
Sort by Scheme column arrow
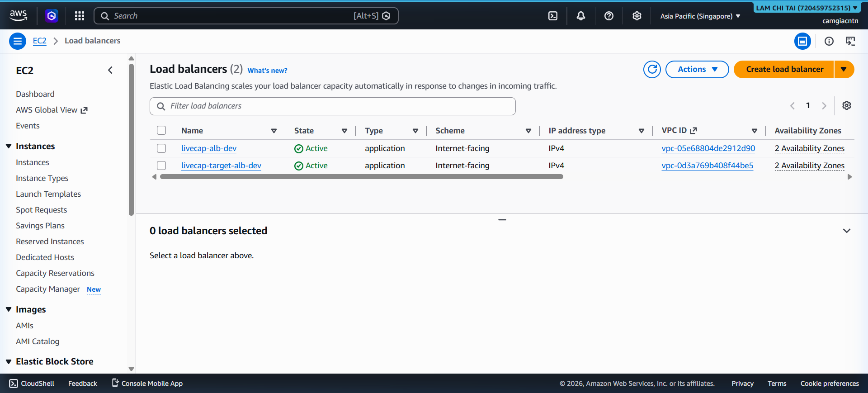click(528, 131)
